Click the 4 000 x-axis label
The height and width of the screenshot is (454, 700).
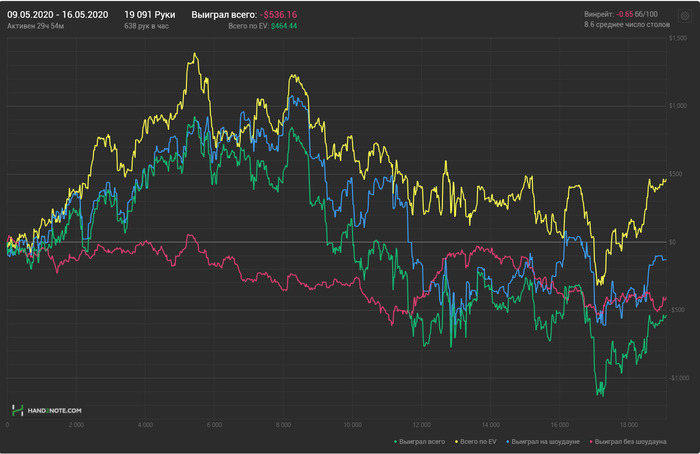145,425
